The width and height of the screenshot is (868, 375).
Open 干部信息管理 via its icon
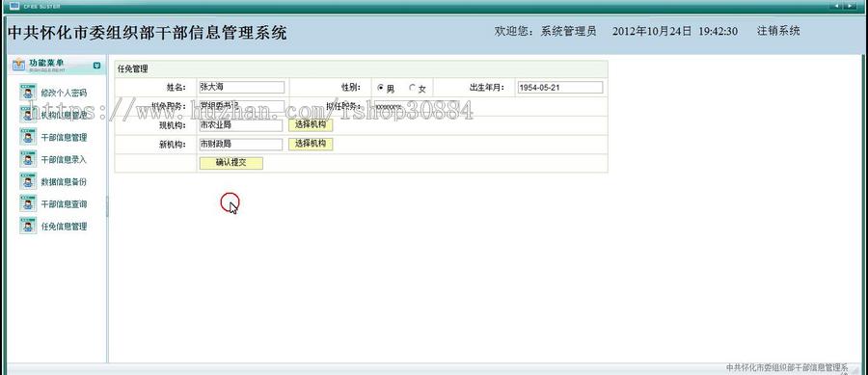pyautogui.click(x=28, y=137)
